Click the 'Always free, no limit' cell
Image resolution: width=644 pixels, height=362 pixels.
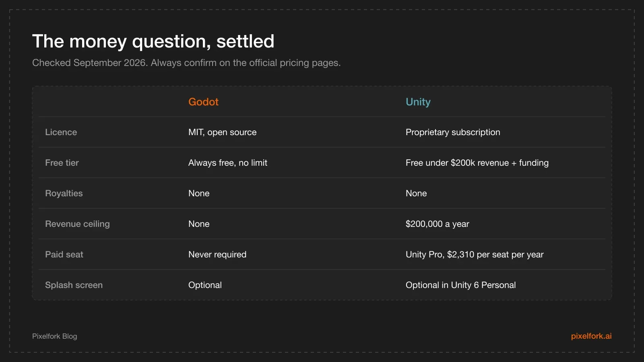[228, 162]
